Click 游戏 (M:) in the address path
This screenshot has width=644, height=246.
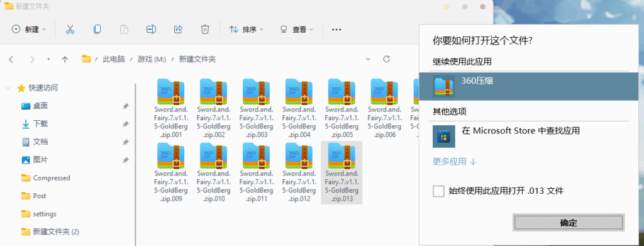click(x=152, y=59)
